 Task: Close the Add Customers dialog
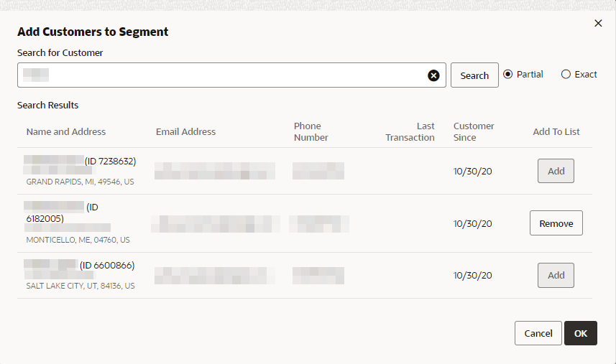598,23
